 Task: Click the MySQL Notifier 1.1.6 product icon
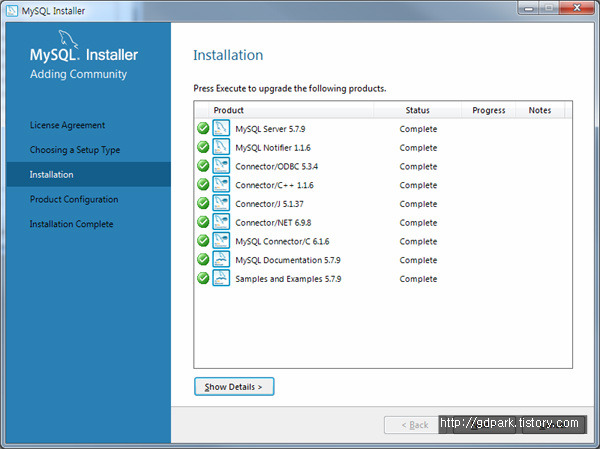(x=221, y=147)
